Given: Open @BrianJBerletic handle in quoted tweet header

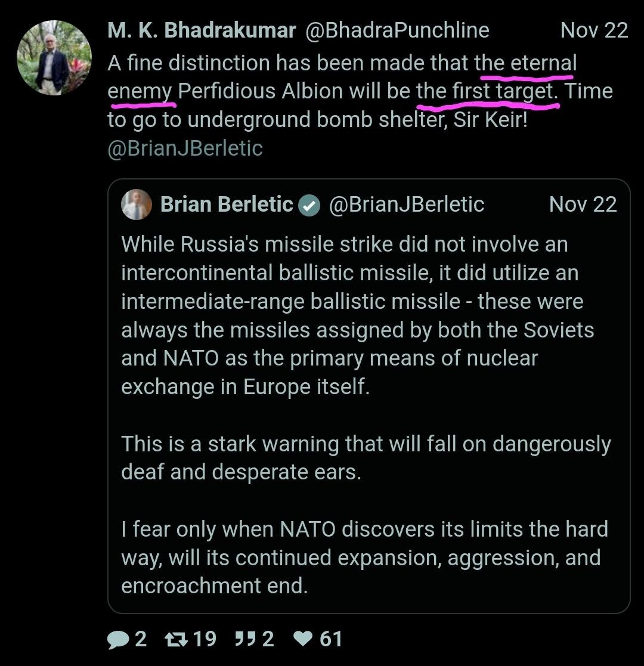Looking at the screenshot, I should point(407,205).
